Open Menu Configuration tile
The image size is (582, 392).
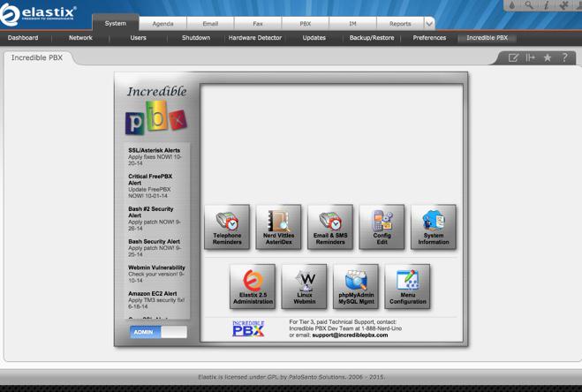[x=407, y=286]
